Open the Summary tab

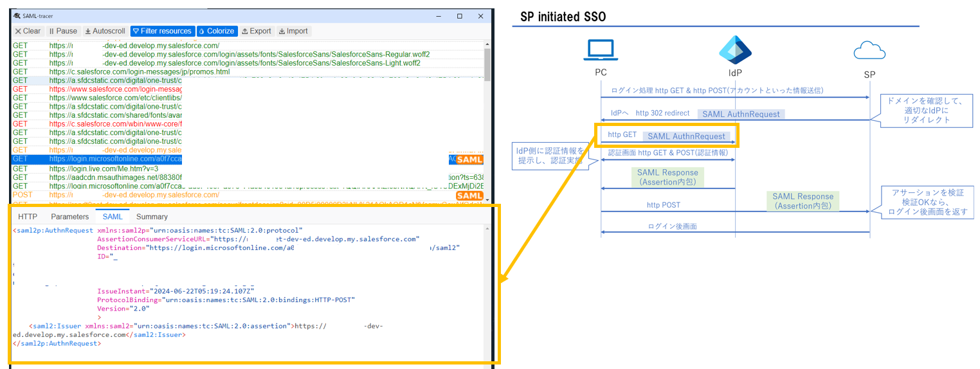pos(152,217)
